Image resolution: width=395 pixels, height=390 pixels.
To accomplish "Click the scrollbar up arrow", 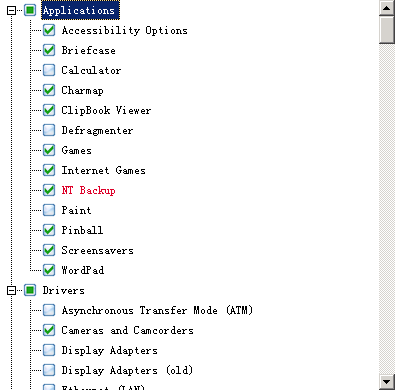I will 387,8.
